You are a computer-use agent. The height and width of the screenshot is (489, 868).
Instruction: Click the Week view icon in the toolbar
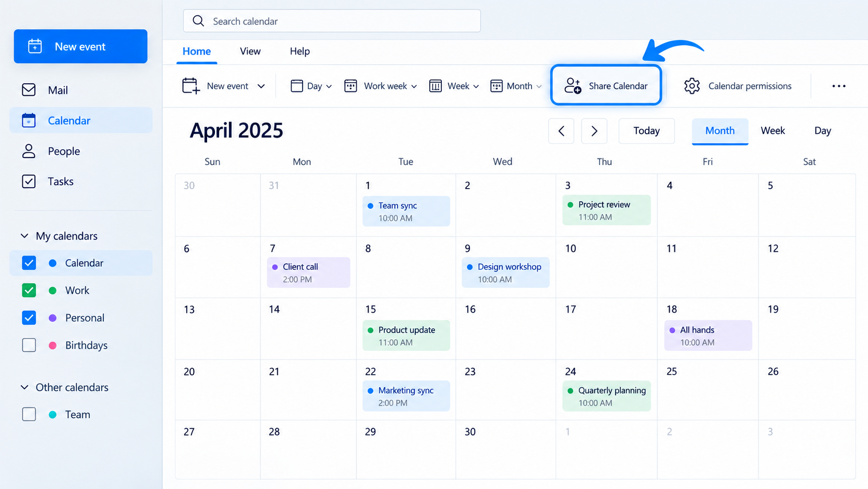[435, 86]
